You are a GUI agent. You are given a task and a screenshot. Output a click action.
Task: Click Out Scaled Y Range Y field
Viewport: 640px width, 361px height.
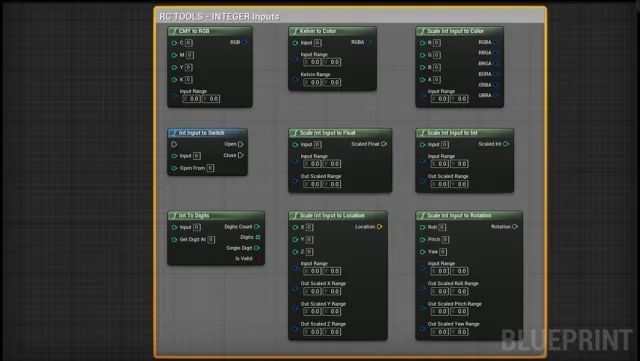pos(332,312)
